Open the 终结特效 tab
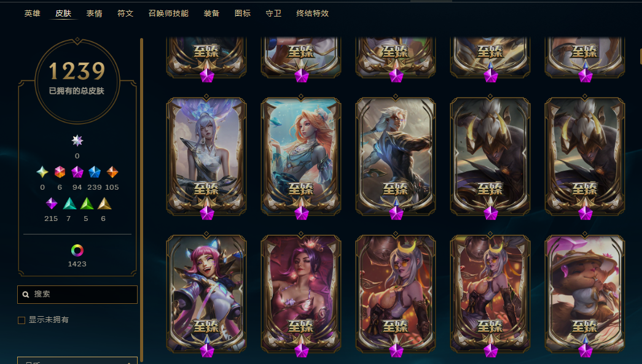 313,14
